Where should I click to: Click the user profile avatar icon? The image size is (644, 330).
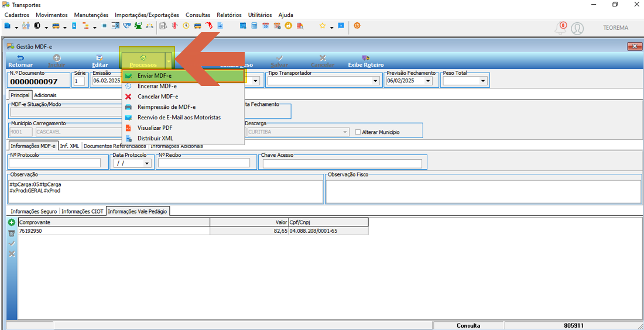coord(577,28)
